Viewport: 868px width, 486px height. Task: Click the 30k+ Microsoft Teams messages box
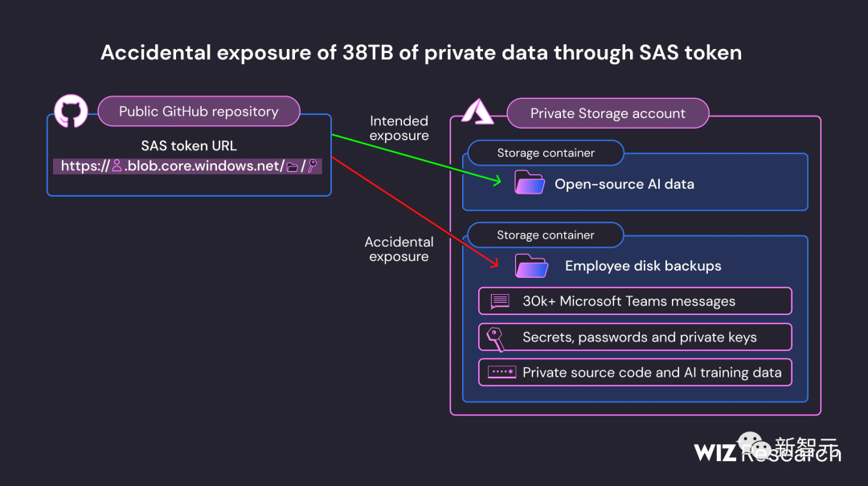click(x=635, y=301)
